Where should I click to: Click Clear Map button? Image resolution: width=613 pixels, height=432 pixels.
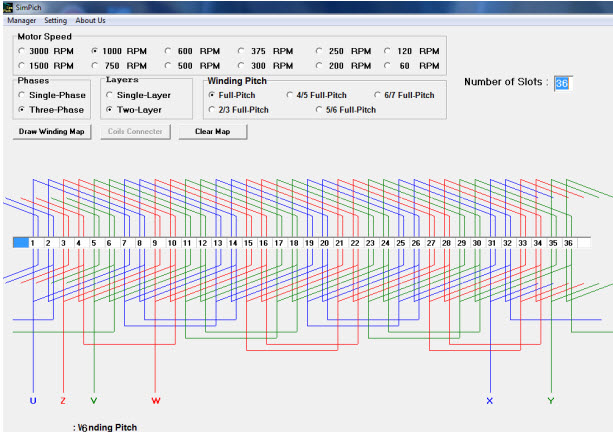213,131
